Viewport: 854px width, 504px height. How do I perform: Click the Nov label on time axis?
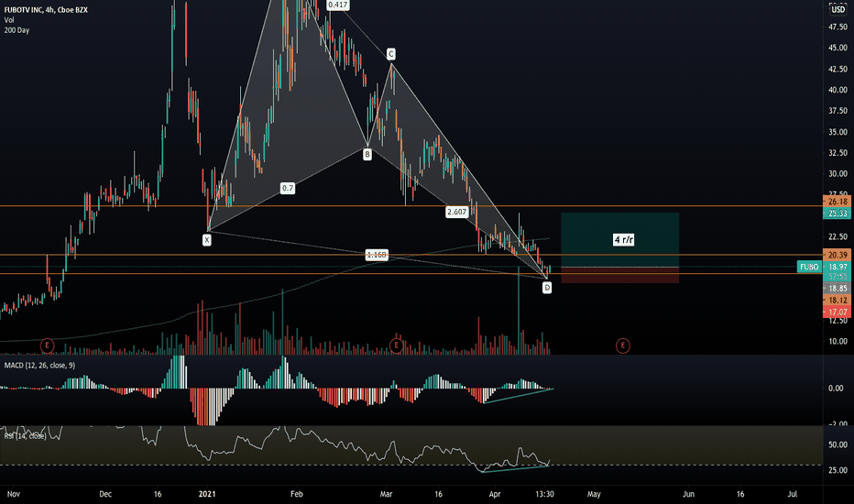pyautogui.click(x=14, y=494)
